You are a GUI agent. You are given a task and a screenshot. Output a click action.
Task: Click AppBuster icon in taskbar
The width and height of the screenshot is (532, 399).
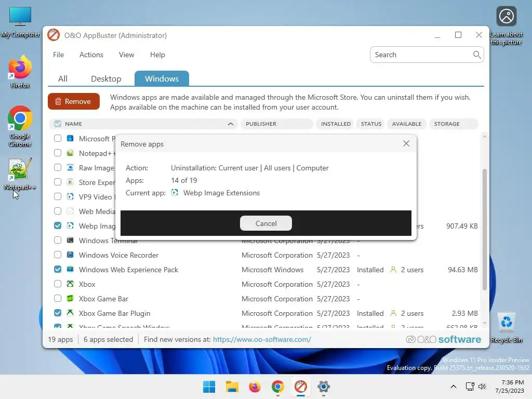301,387
